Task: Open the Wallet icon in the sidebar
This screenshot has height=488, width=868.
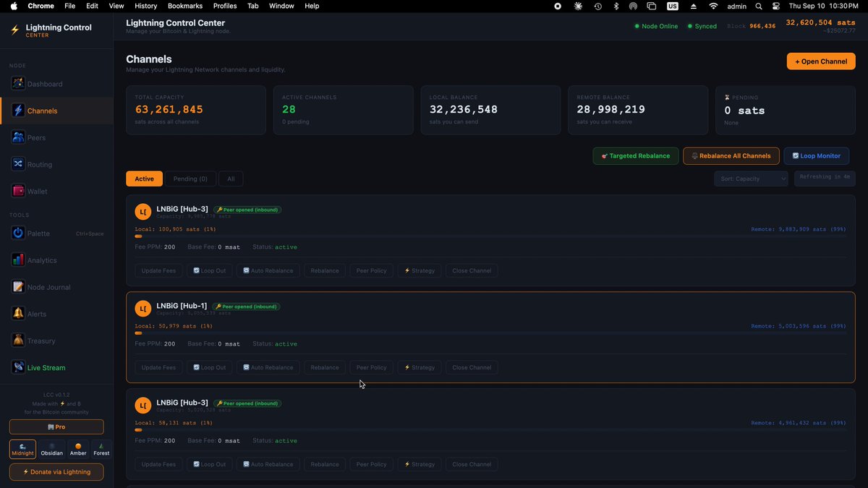Action: [18, 191]
